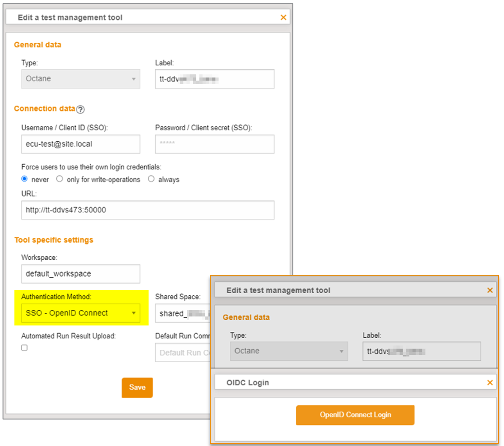The width and height of the screenshot is (504, 446).
Task: Click the Default Run Comment field
Action: tap(180, 352)
